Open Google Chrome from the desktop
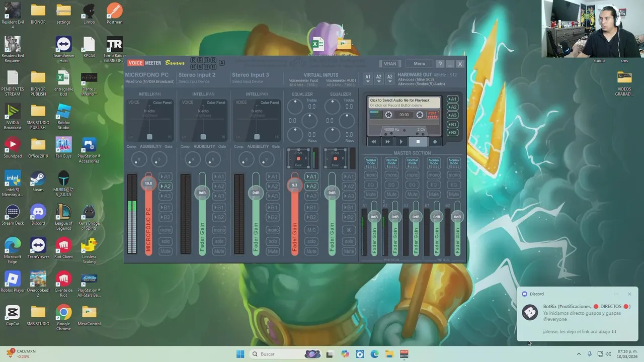Image resolution: width=644 pixels, height=362 pixels. (63, 318)
